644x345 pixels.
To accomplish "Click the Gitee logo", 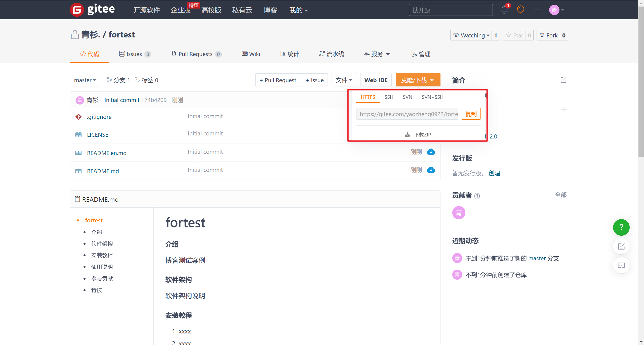I will [x=93, y=10].
